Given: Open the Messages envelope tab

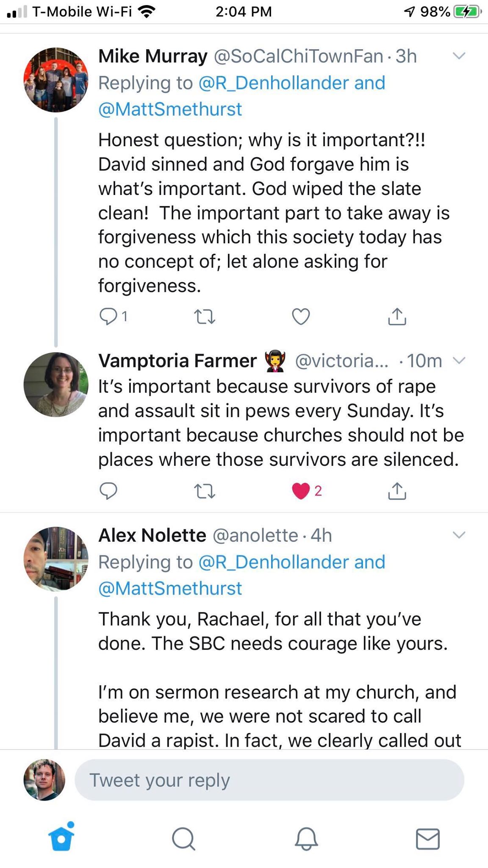Looking at the screenshot, I should coord(428,838).
